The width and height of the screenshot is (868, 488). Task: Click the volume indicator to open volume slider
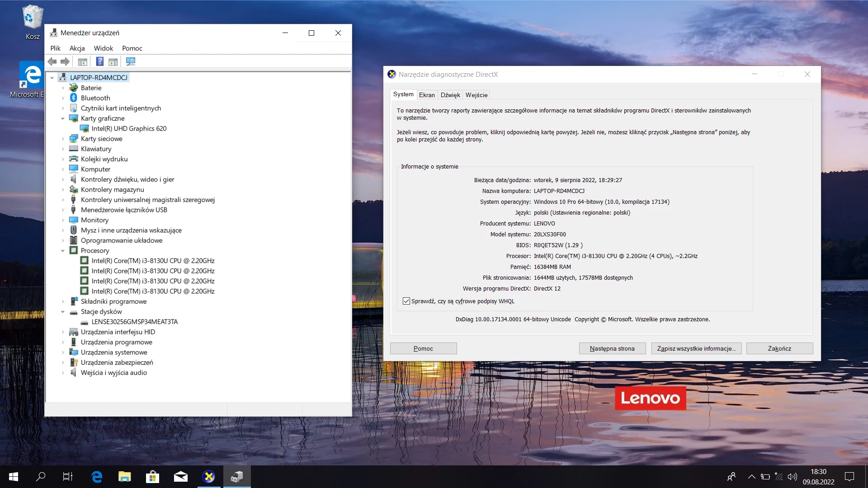coord(792,476)
